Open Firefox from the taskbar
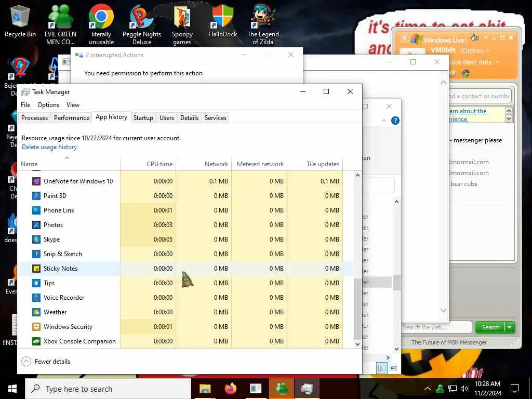 click(x=231, y=389)
